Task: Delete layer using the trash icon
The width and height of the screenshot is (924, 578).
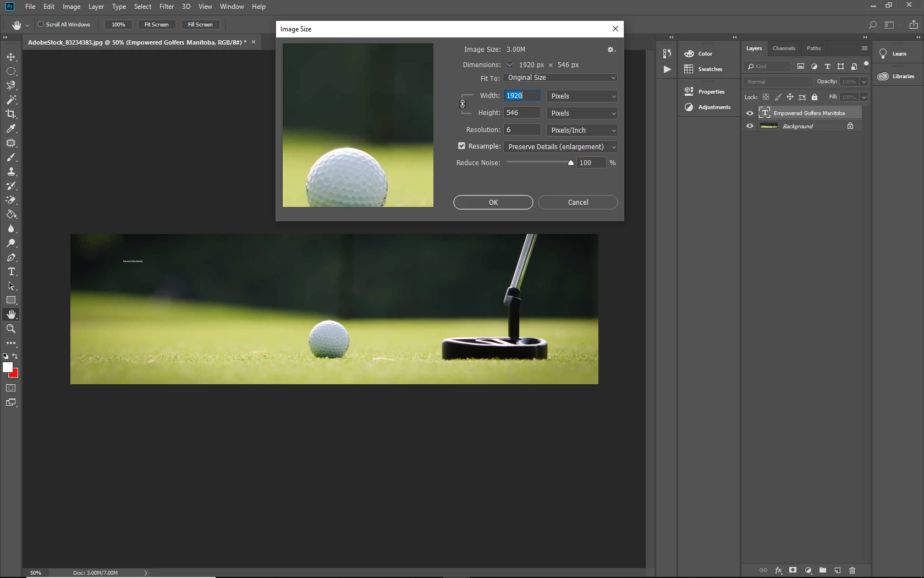Action: coord(853,570)
